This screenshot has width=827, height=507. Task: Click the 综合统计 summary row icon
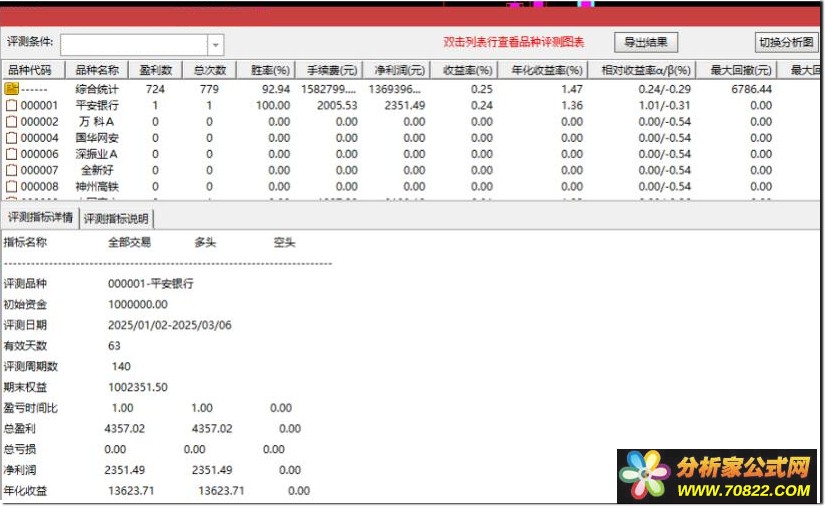11,89
